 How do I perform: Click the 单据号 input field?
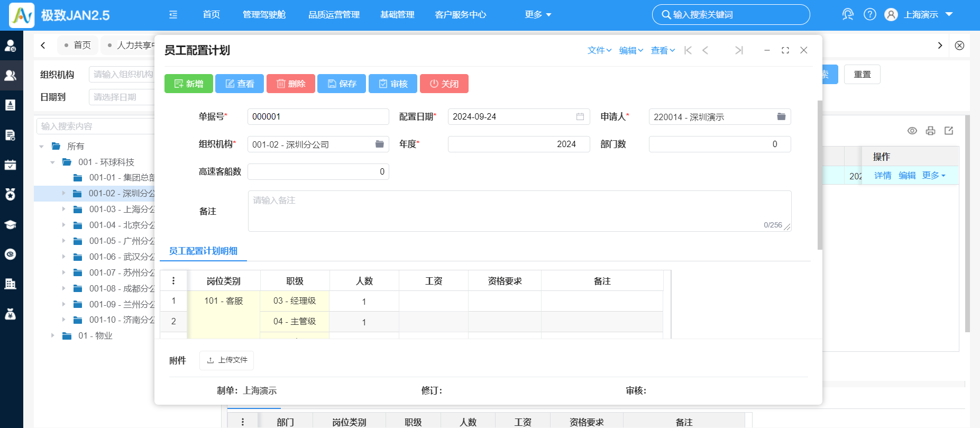(318, 116)
